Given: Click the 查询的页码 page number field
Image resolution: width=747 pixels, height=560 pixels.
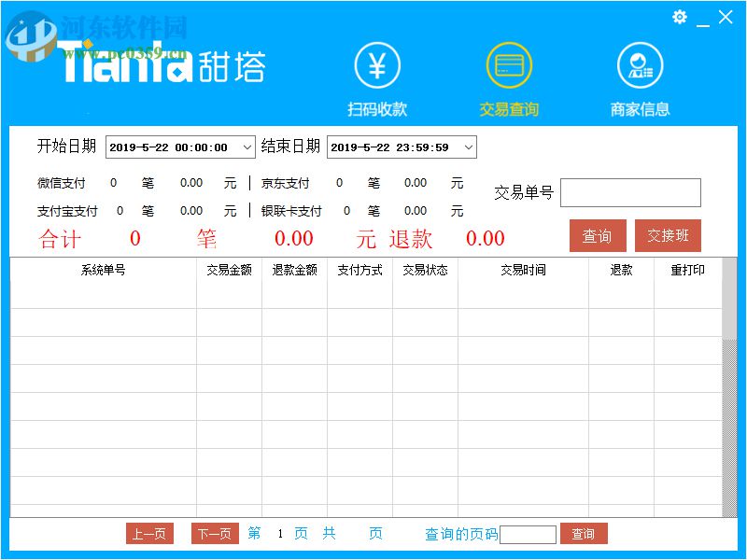Looking at the screenshot, I should point(527,534).
